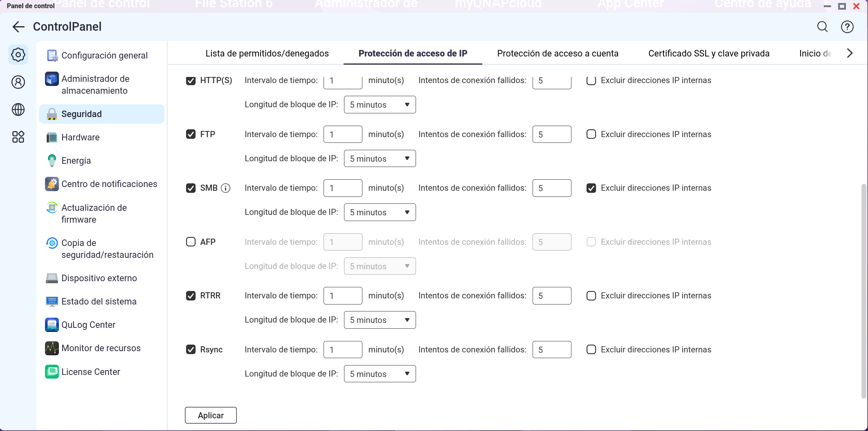Screen dimensions: 868x431
Task: Switch to Certificado SSL y clave privada tab
Action: [x=708, y=54]
